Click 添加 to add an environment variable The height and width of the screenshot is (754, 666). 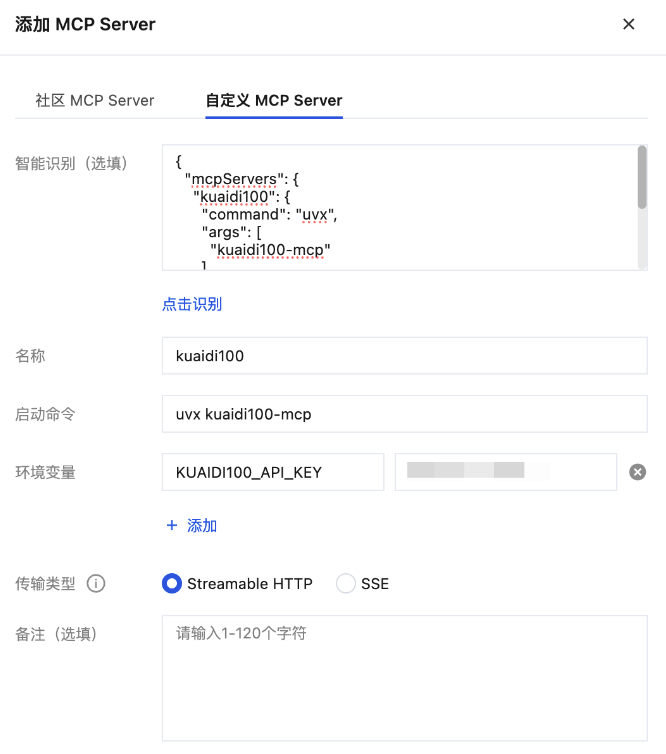coord(202,526)
